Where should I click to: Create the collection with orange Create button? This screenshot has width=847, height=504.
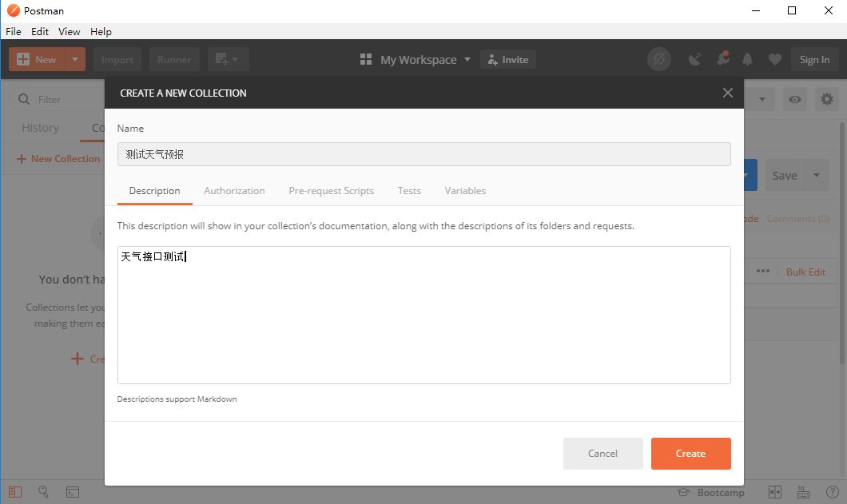pyautogui.click(x=691, y=453)
